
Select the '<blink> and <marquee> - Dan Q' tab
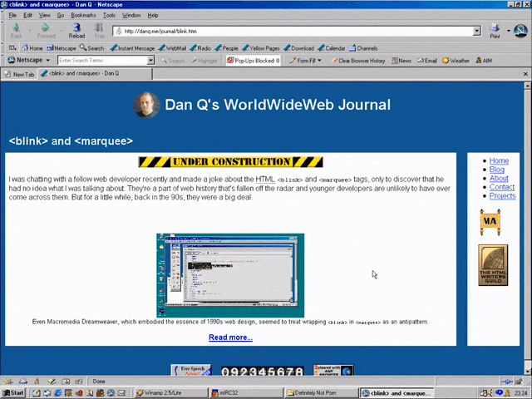[95, 74]
